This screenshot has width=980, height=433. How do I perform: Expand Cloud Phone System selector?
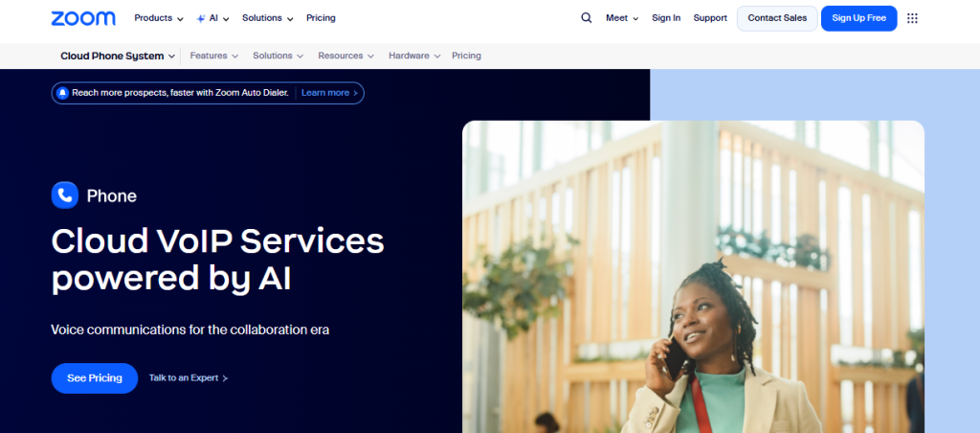click(x=118, y=56)
